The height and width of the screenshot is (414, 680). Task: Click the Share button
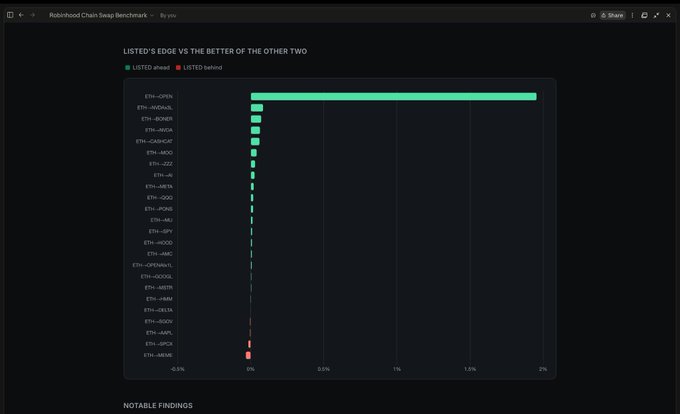pyautogui.click(x=612, y=15)
